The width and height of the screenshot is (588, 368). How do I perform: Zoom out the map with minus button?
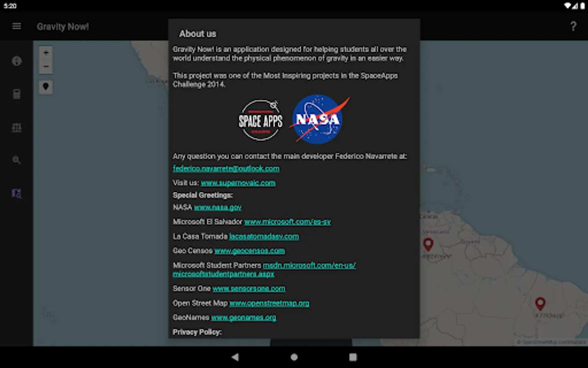tap(46, 67)
